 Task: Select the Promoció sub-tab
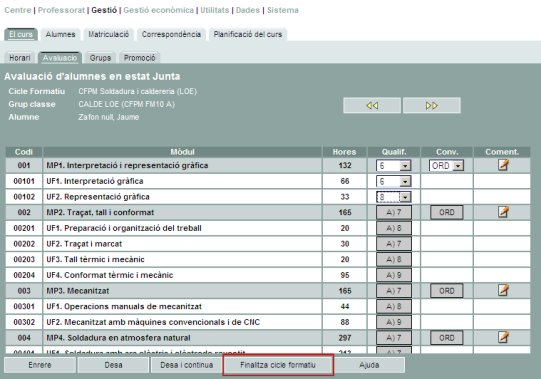tap(139, 58)
